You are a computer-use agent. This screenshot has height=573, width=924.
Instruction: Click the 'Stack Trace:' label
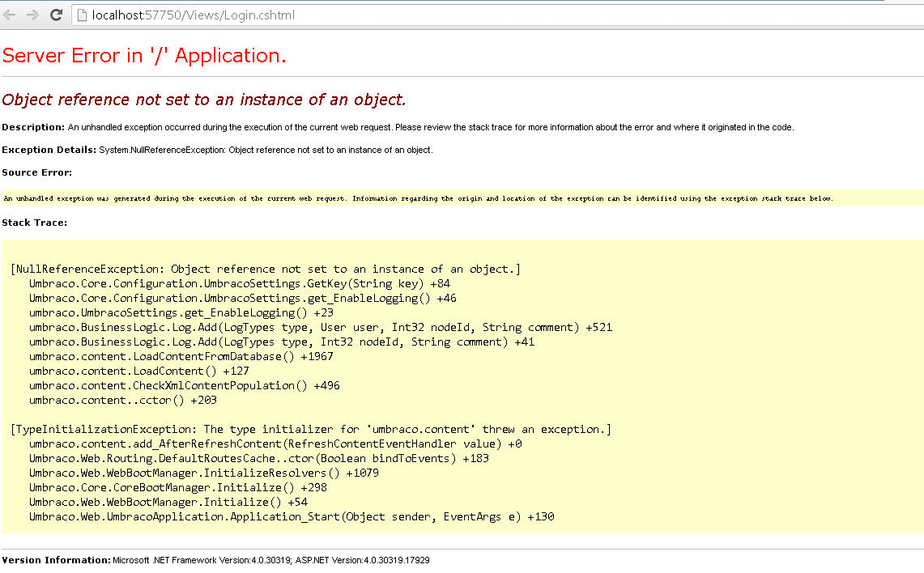tap(34, 223)
